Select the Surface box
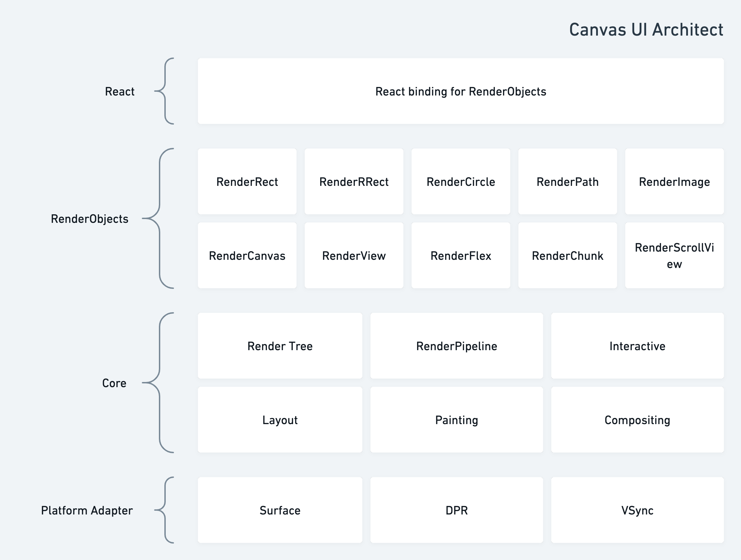This screenshot has width=741, height=560. [x=280, y=510]
